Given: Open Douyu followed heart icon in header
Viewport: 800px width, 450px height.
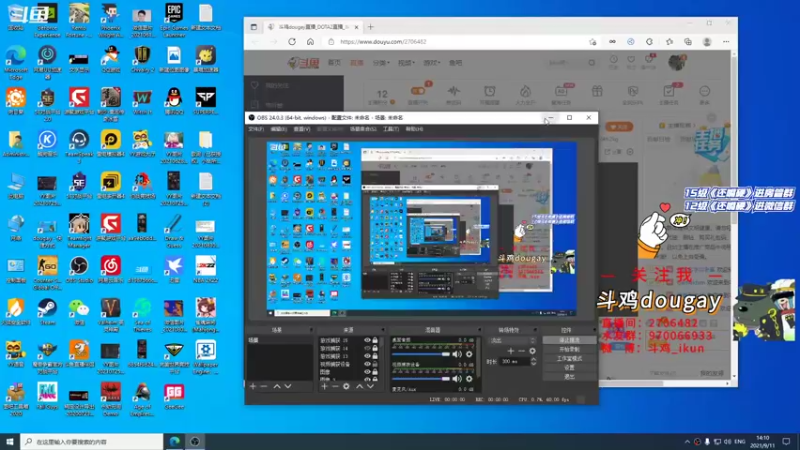Looking at the screenshot, I should coord(631,60).
